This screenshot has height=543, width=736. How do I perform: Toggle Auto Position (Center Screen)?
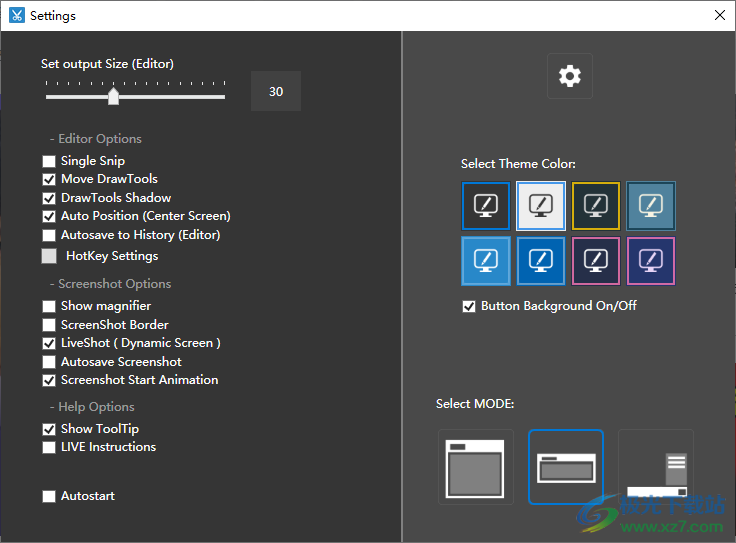[x=49, y=216]
